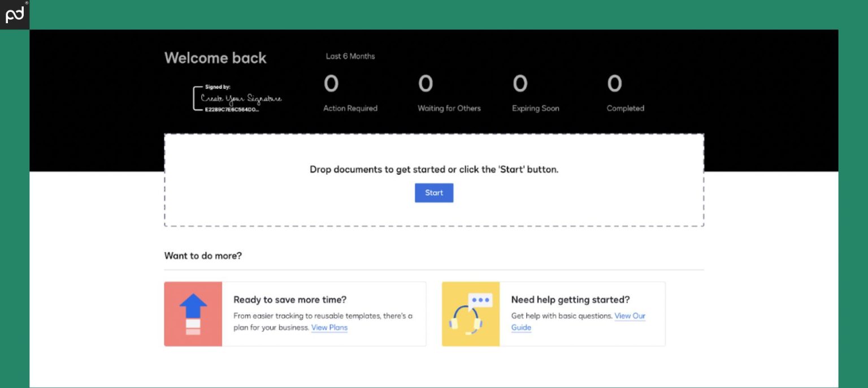Show documents Expiring Soon

[x=520, y=84]
